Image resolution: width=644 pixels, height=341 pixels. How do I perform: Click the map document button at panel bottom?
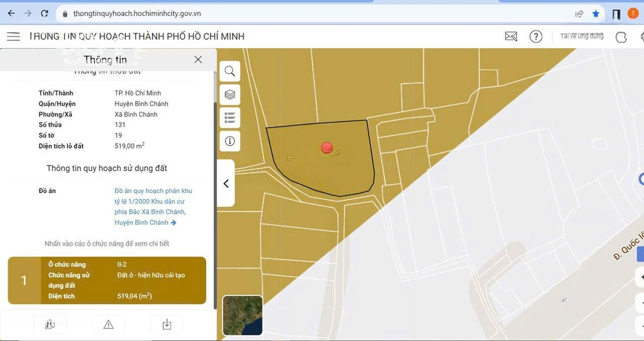point(49,324)
